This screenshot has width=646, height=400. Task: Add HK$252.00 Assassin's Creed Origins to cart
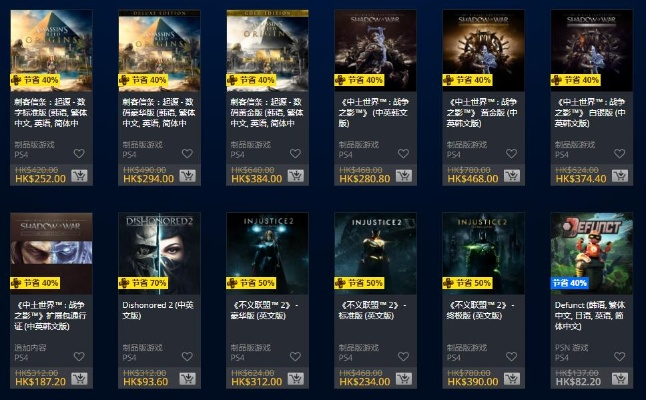pyautogui.click(x=79, y=176)
